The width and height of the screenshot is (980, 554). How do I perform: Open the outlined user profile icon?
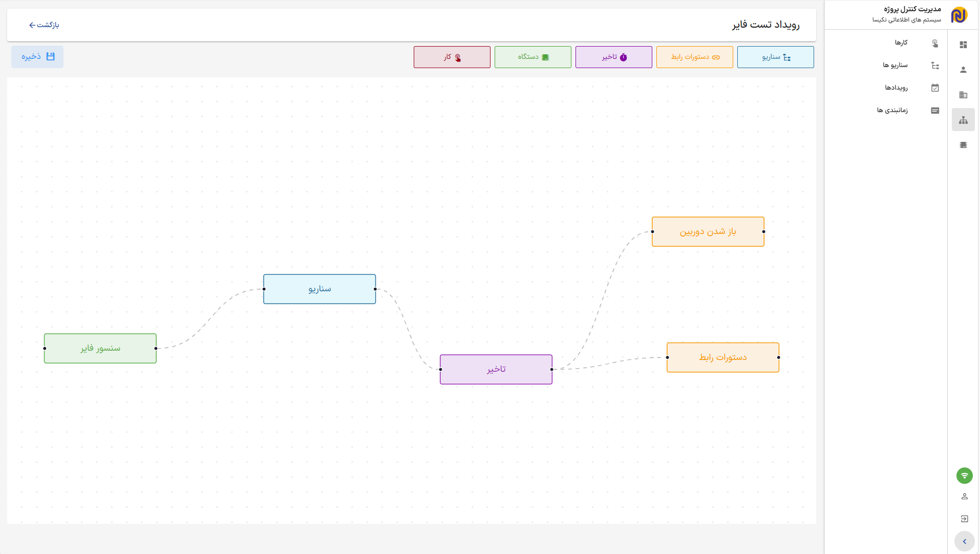(964, 496)
